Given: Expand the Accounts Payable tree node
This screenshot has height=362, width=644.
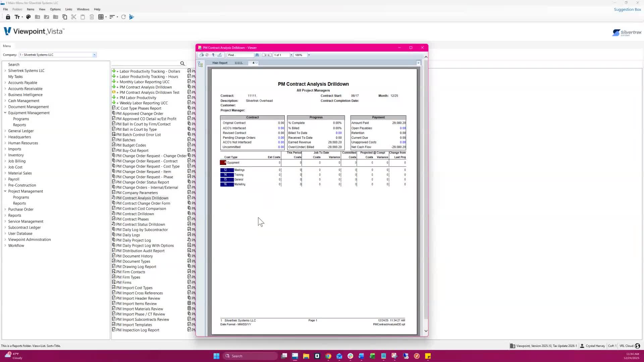Looking at the screenshot, I should tap(5, 82).
